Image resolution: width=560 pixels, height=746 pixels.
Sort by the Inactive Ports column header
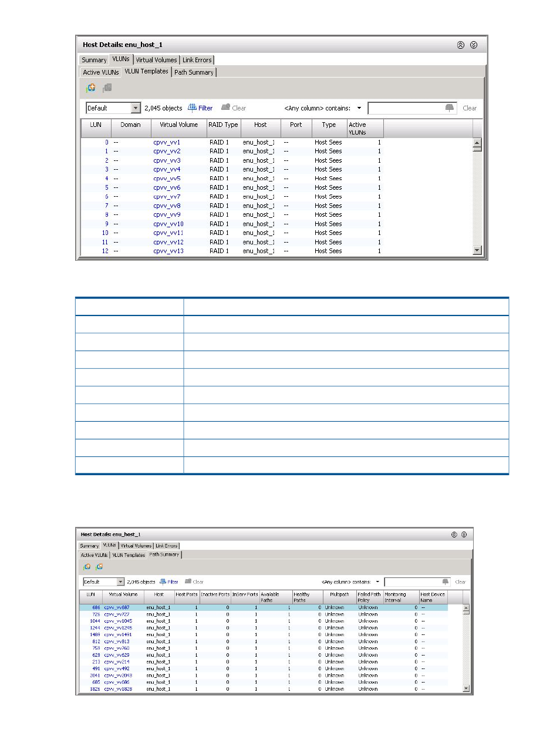215,597
